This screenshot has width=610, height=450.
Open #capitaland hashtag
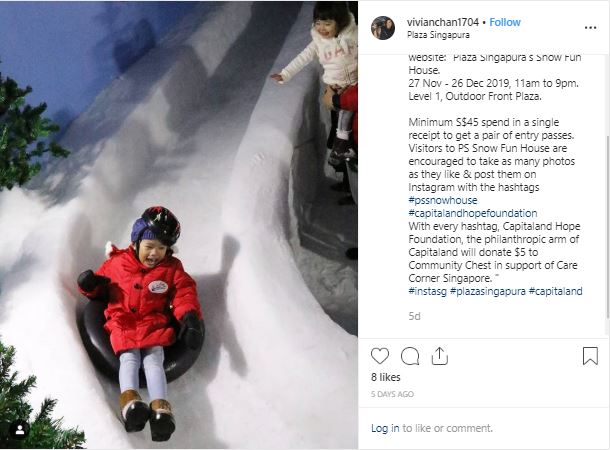pos(556,291)
